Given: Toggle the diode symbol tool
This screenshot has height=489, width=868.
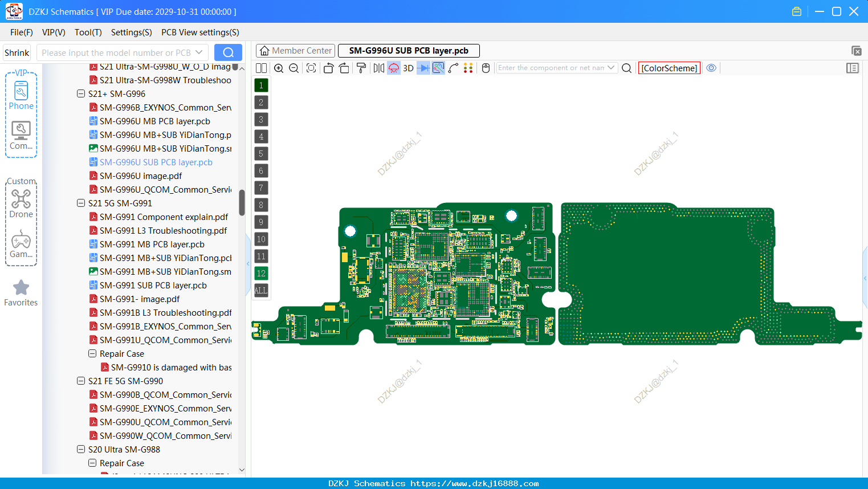Looking at the screenshot, I should (x=423, y=68).
